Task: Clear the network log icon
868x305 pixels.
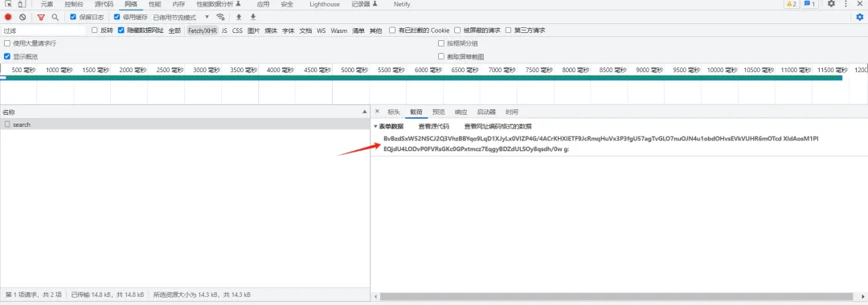Action: click(x=23, y=17)
